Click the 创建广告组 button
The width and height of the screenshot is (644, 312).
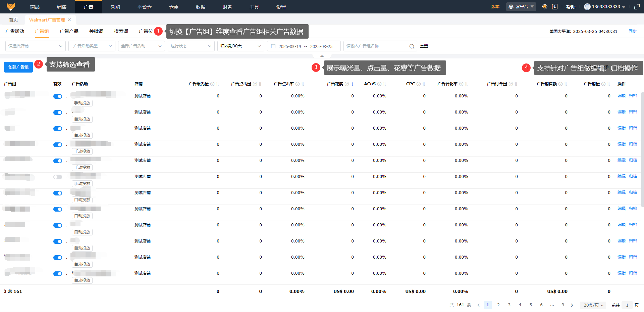18,67
